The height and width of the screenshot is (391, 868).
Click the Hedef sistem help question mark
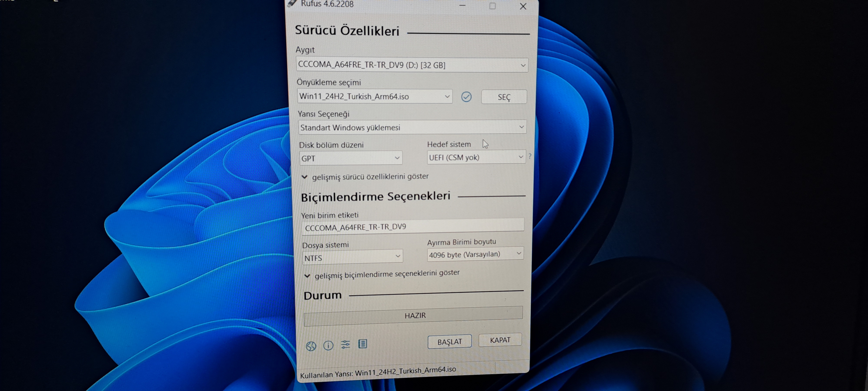click(x=530, y=156)
